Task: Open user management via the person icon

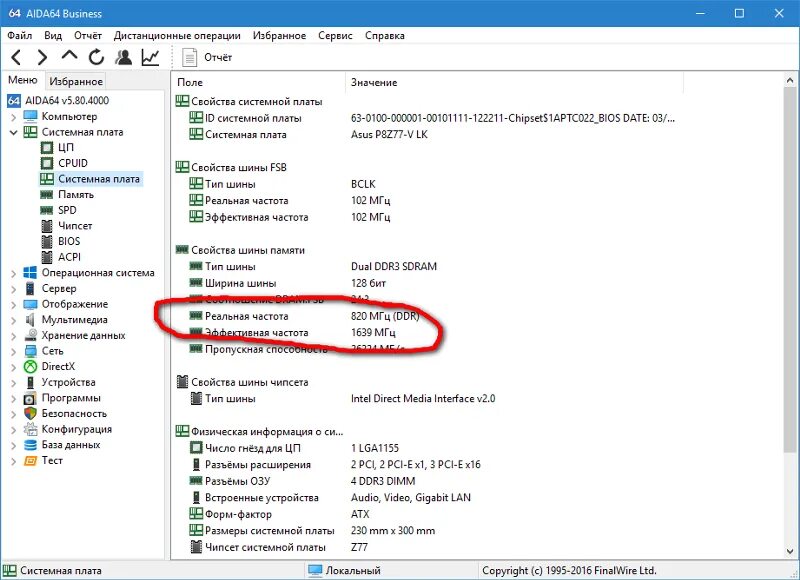Action: [123, 57]
